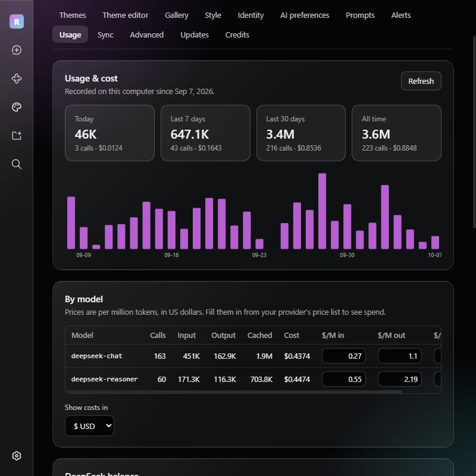Go to the Gallery tab
The height and width of the screenshot is (476, 476).
click(176, 15)
